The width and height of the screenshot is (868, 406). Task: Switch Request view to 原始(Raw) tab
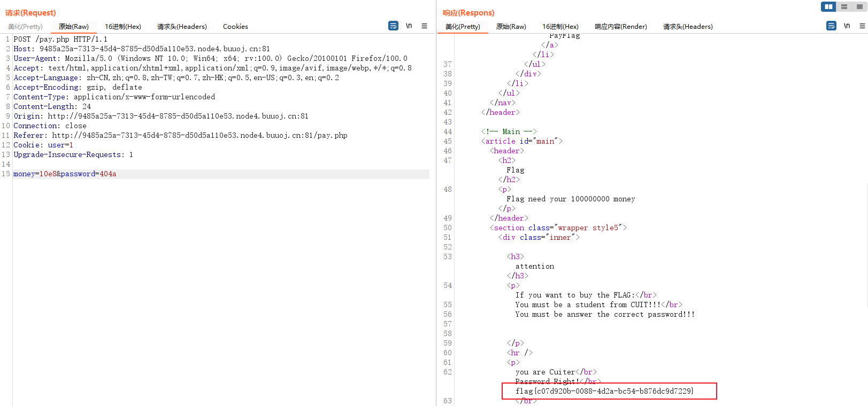click(x=74, y=27)
